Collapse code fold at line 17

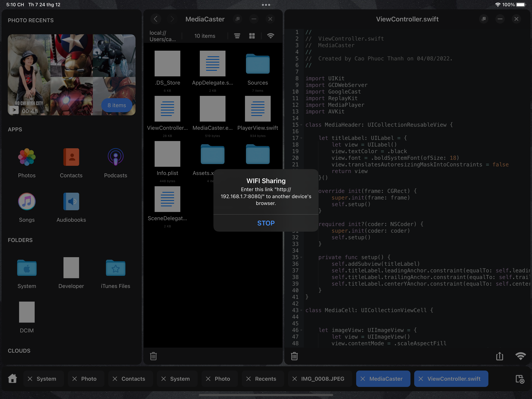coord(301,138)
